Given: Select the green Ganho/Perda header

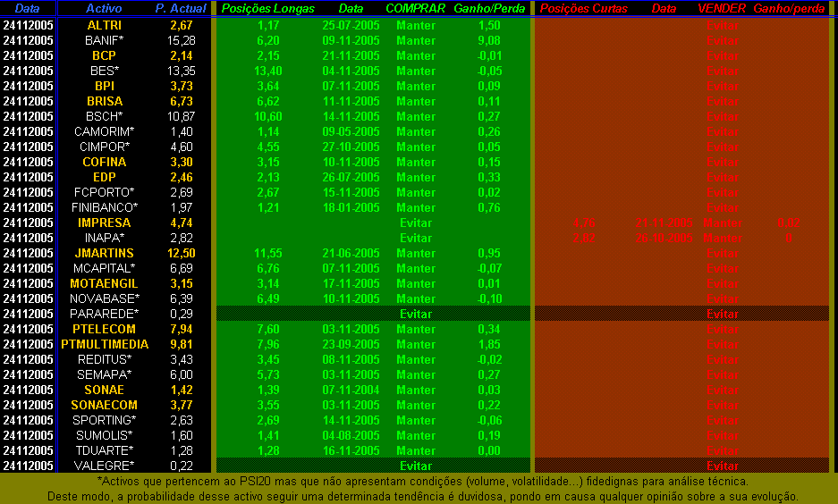Looking at the screenshot, I should coord(489,8).
